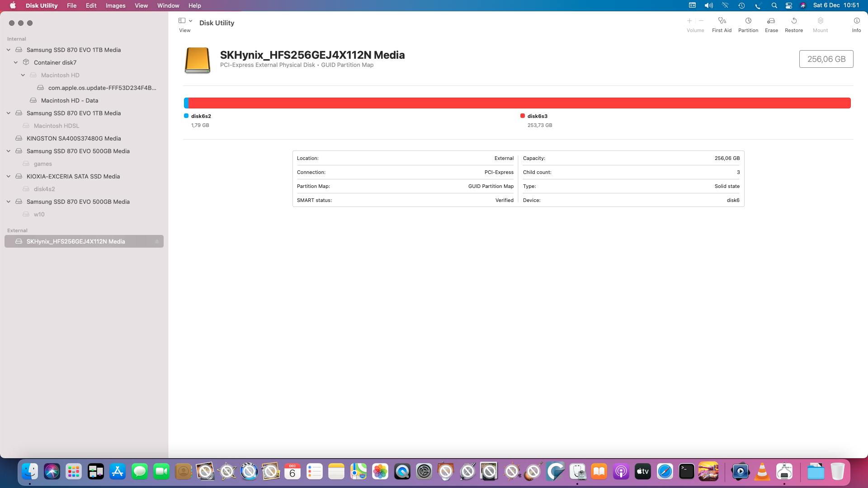Image resolution: width=868 pixels, height=488 pixels.
Task: Collapse the Macintosh HD volume group
Action: 23,75
